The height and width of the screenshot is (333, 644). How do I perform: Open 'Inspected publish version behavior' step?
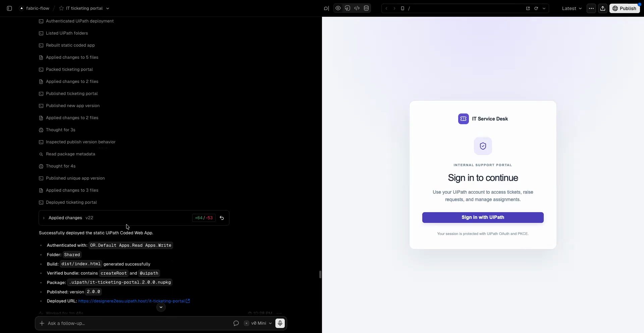77,142
